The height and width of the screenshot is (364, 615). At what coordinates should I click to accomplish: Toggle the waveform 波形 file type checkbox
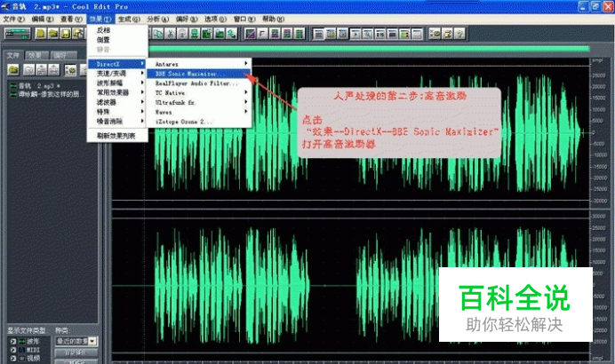13,342
